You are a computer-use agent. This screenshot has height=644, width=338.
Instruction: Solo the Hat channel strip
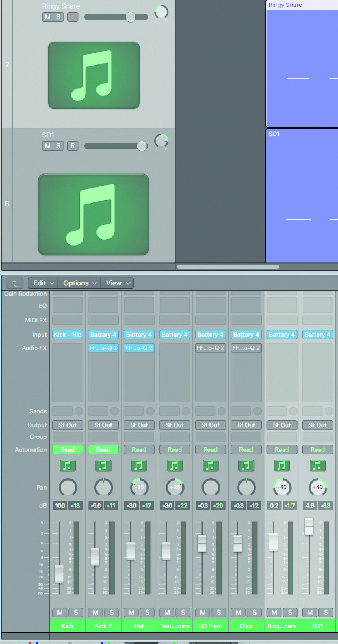pos(147,612)
